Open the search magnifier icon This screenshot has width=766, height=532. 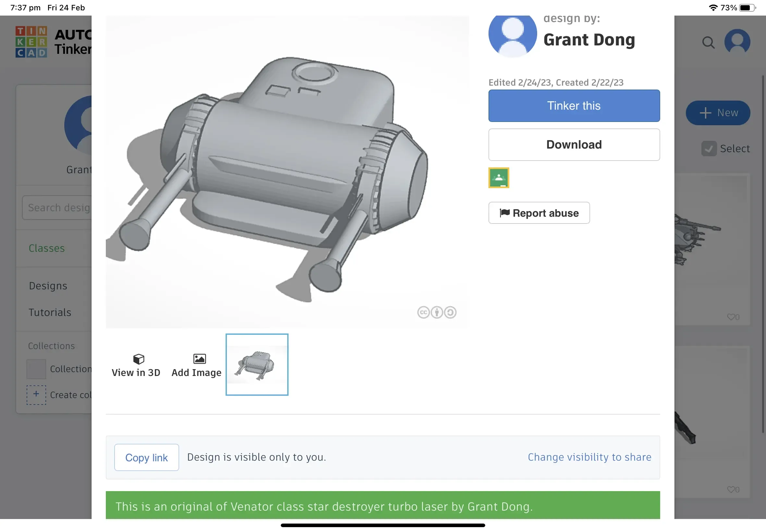coord(708,42)
